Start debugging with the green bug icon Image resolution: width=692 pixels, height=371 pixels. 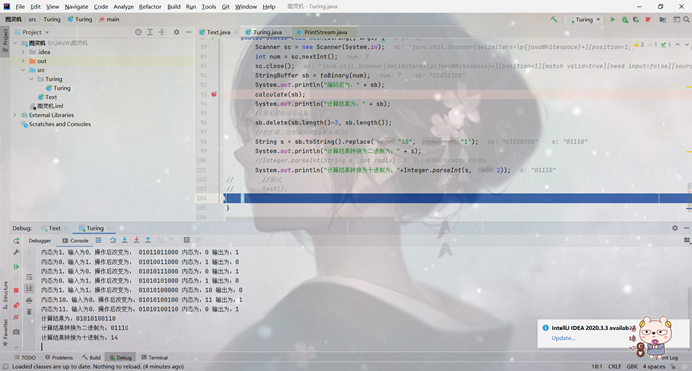point(624,19)
